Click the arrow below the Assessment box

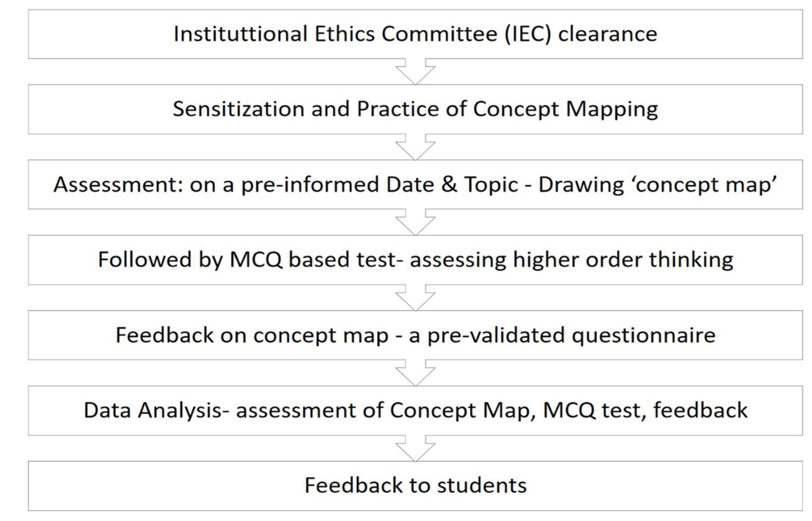click(x=415, y=222)
